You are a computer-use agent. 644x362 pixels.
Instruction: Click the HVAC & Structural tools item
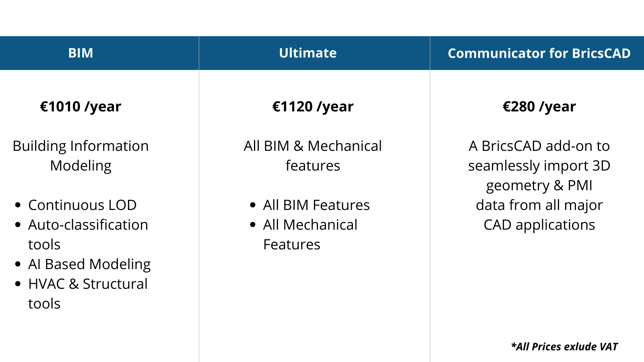pyautogui.click(x=88, y=294)
